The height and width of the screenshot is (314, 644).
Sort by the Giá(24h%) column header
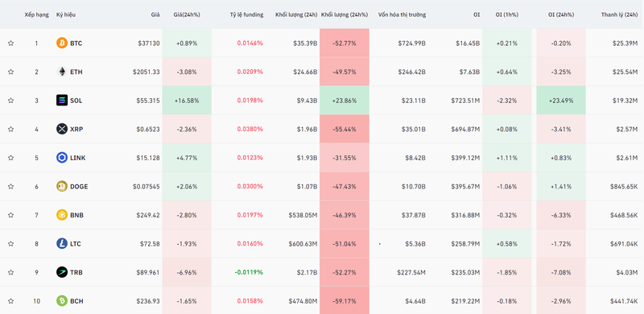(187, 14)
